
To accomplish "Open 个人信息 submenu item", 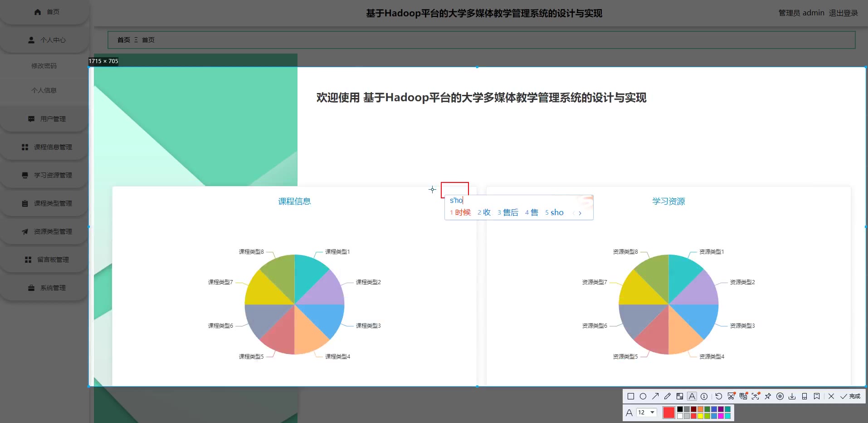I will 44,90.
